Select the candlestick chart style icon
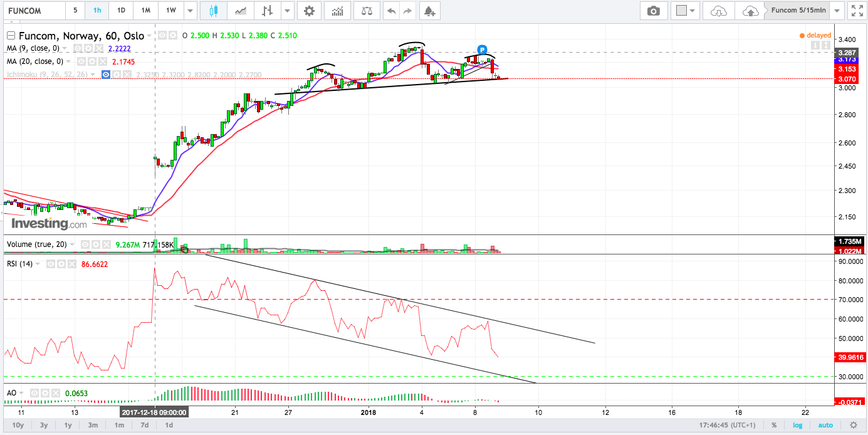 pos(214,11)
